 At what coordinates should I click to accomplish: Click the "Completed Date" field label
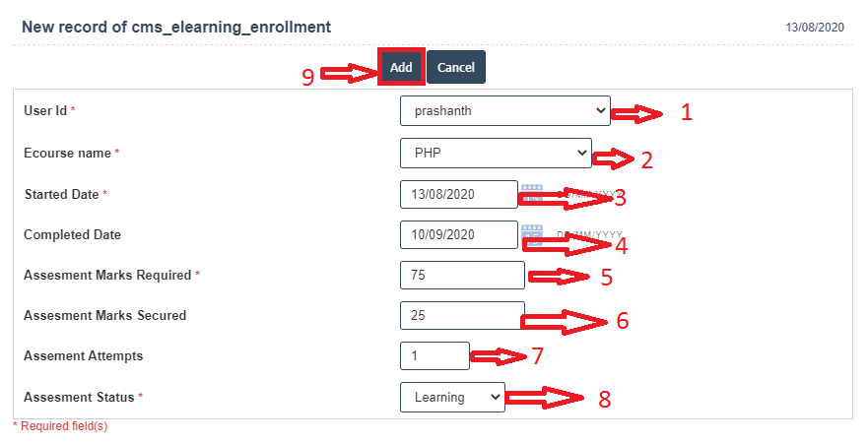pos(72,235)
